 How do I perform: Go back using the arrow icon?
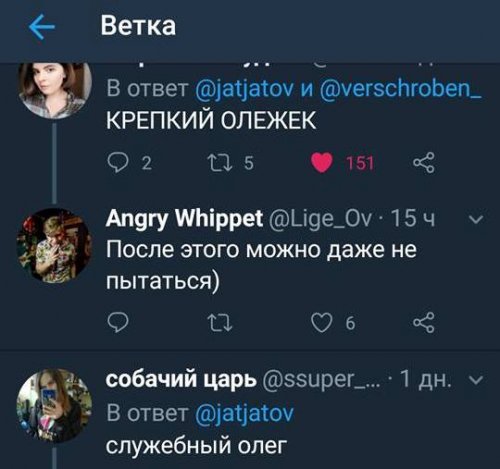(42, 27)
